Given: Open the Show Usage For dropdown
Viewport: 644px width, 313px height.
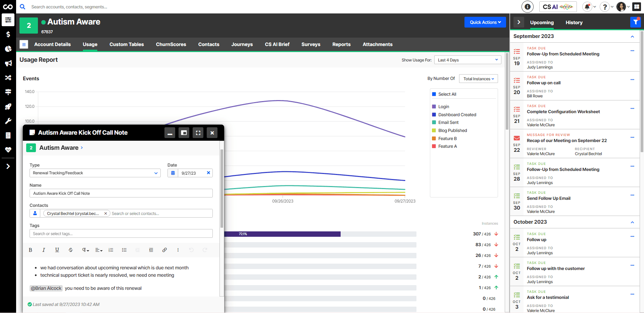Looking at the screenshot, I should [467, 60].
